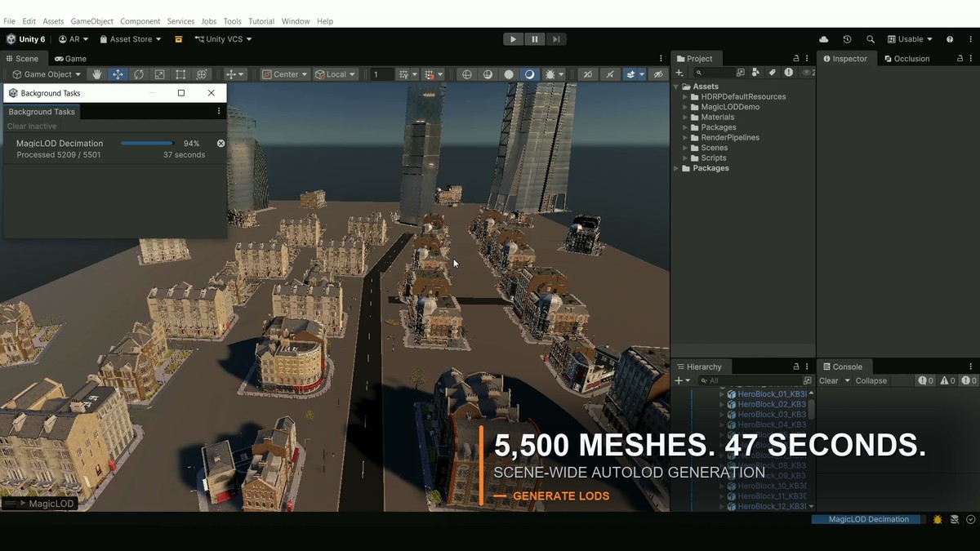Select the Move tool
This screenshot has height=551, width=980.
118,74
